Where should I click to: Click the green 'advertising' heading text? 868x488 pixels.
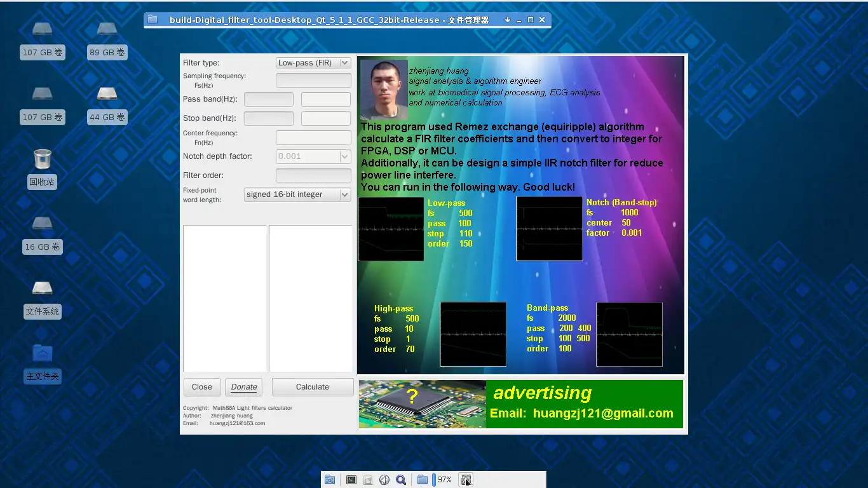[542, 393]
